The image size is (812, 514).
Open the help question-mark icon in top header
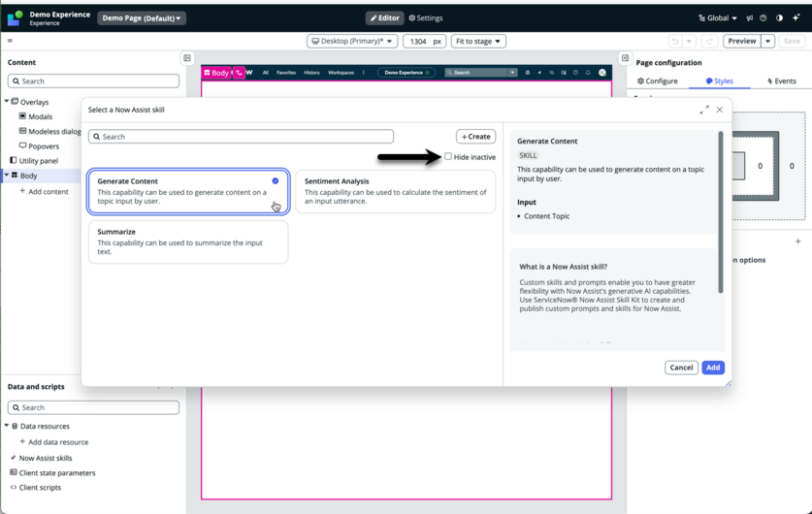point(763,18)
